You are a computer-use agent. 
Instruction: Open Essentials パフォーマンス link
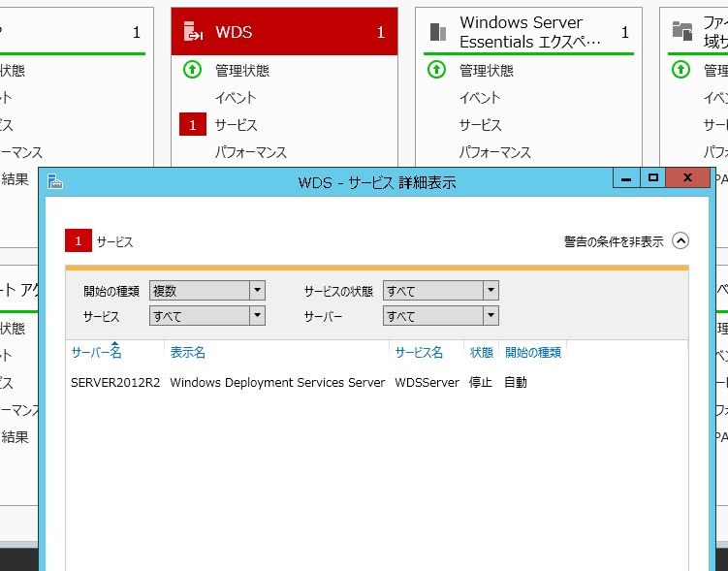[x=495, y=152]
